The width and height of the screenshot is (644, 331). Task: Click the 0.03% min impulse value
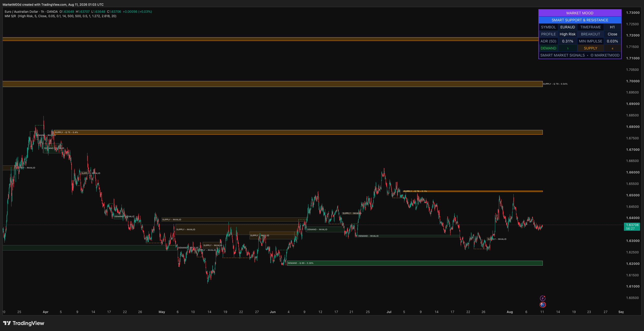coord(612,41)
